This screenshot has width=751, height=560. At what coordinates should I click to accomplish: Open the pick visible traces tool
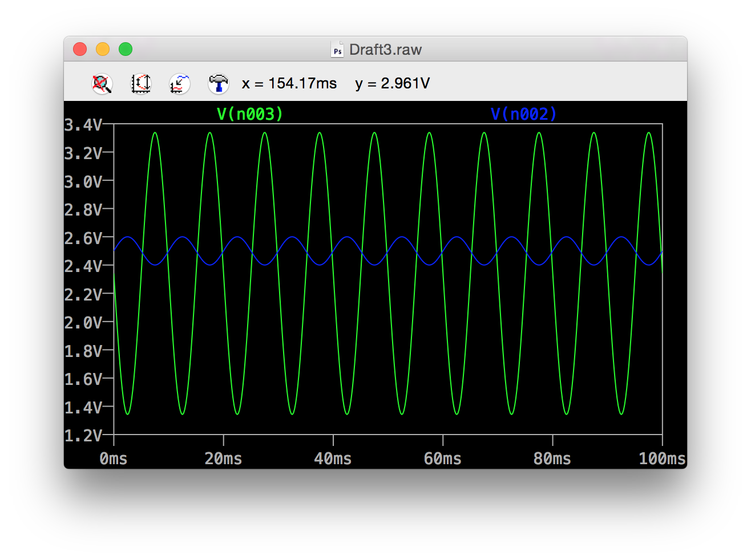180,84
